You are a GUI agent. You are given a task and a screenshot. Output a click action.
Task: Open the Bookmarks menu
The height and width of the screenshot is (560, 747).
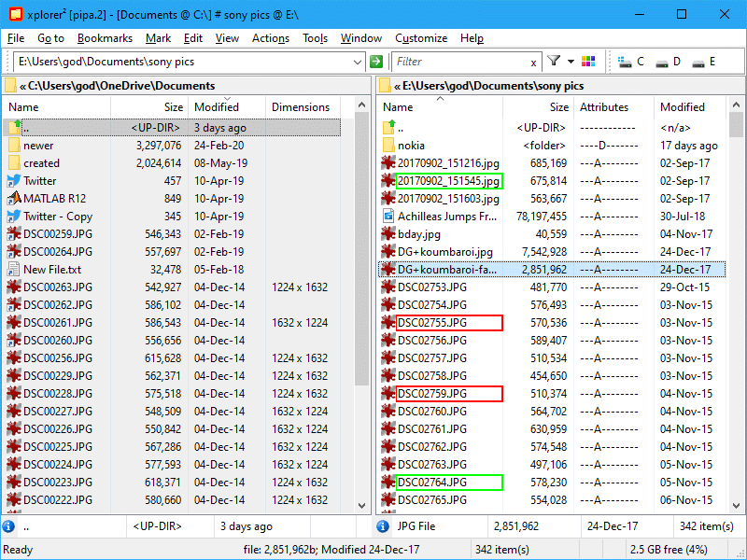pyautogui.click(x=105, y=38)
